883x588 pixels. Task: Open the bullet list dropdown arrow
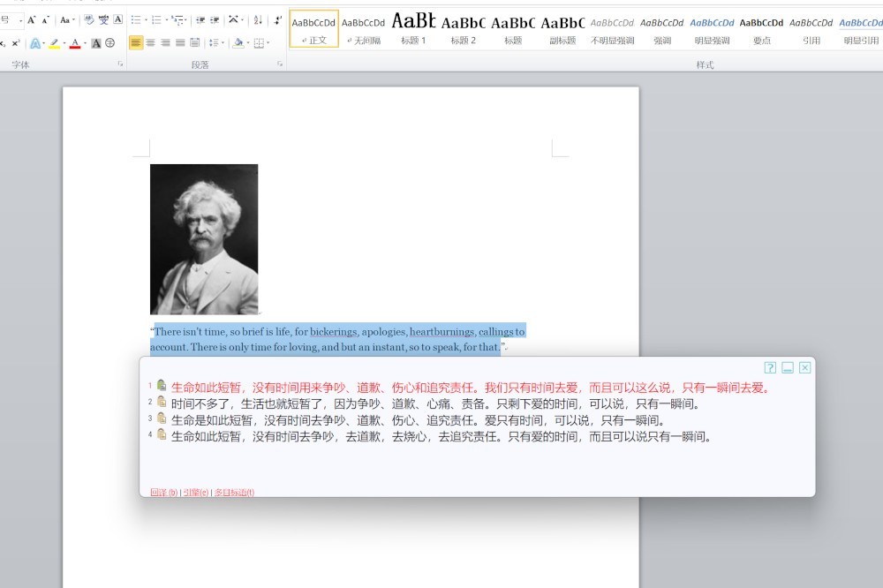pyautogui.click(x=147, y=19)
